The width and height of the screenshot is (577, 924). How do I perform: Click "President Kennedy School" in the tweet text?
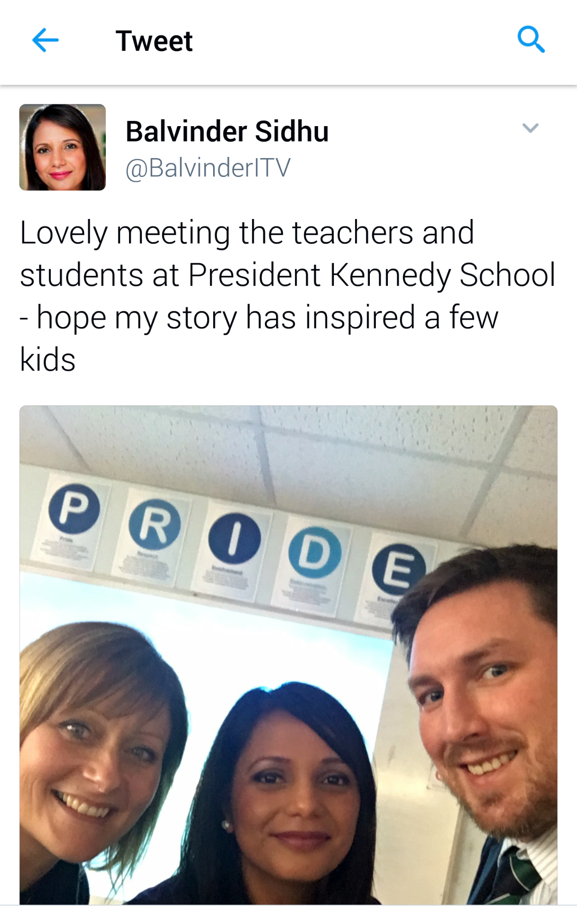click(x=371, y=275)
